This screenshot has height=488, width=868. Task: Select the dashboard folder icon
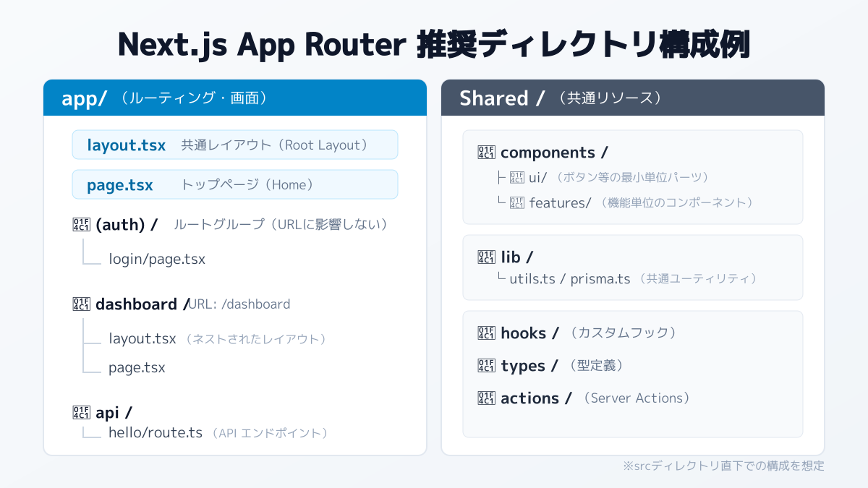point(82,304)
